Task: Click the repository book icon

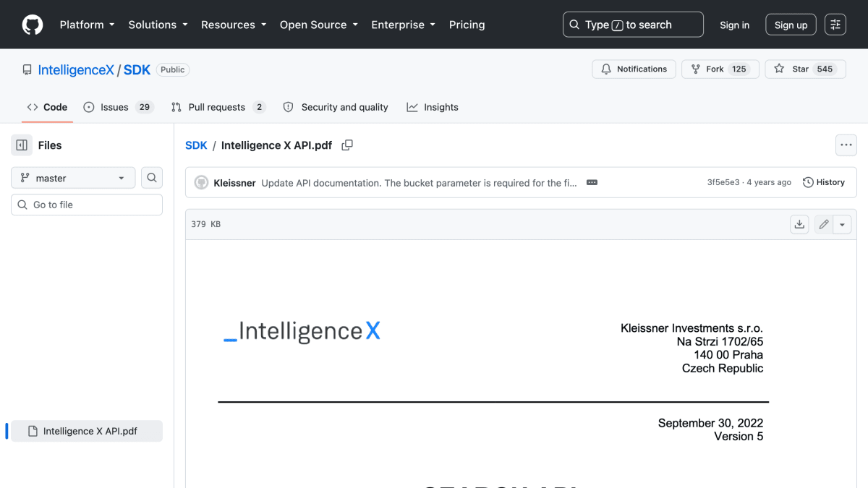Action: coord(27,70)
